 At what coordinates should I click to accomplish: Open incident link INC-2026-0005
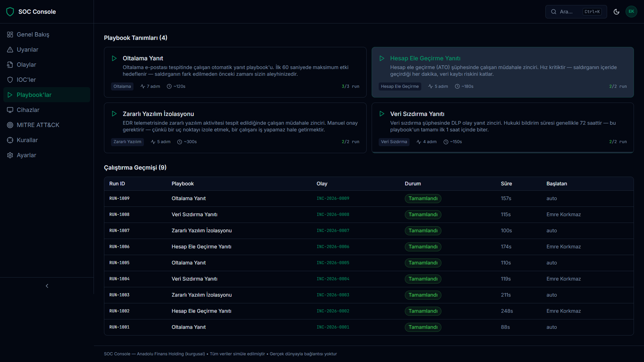coord(333,263)
